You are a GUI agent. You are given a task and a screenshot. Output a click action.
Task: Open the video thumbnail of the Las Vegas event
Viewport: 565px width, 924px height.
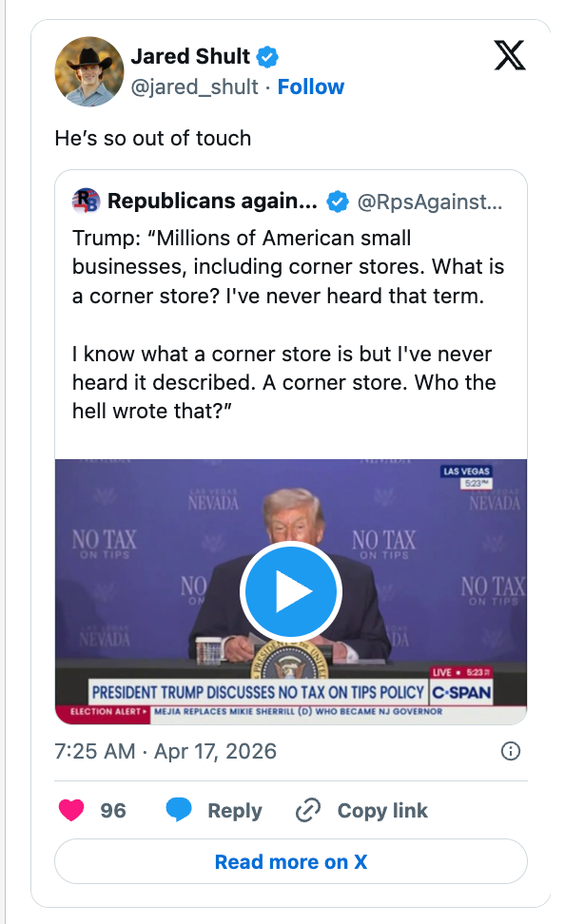[x=291, y=591]
